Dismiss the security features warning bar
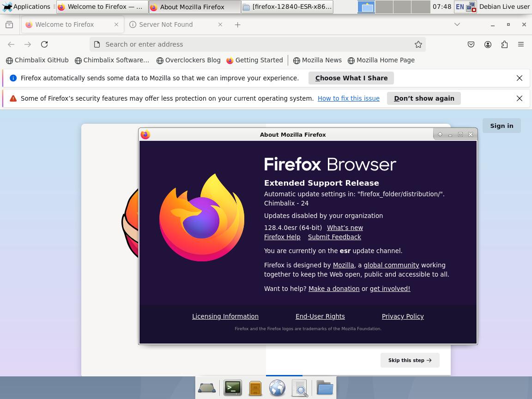 (x=520, y=98)
